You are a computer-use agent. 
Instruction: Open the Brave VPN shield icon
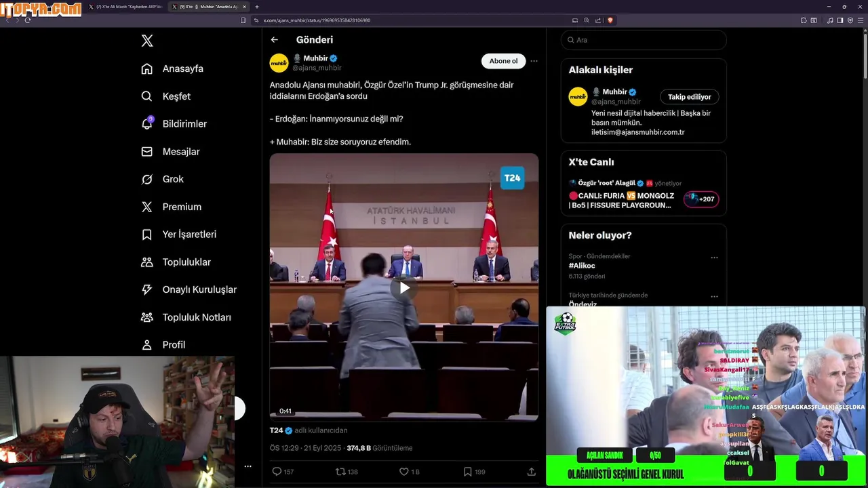click(x=850, y=20)
